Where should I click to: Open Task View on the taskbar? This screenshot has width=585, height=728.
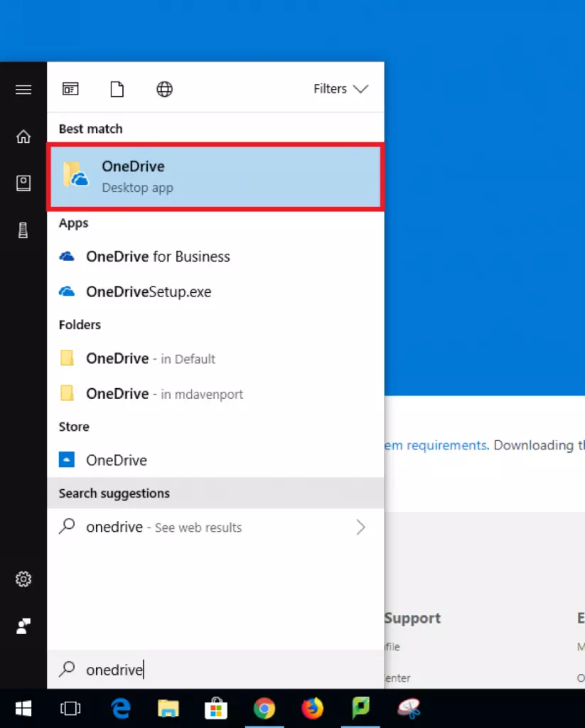click(70, 709)
